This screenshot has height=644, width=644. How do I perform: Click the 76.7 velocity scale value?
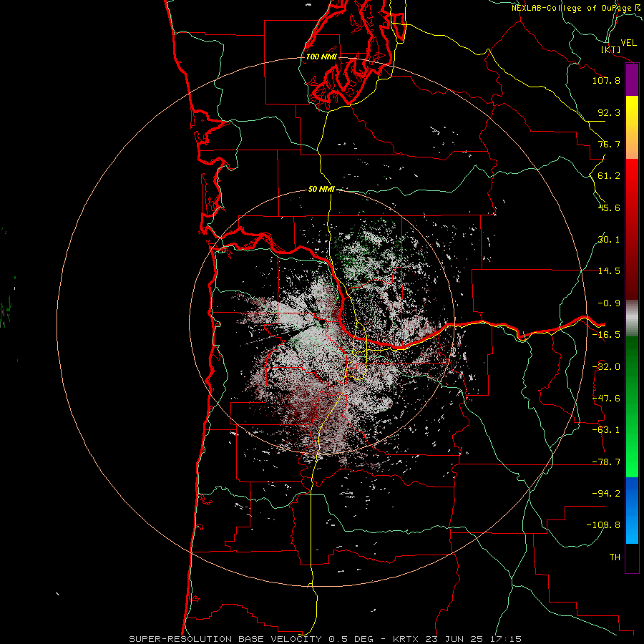click(609, 144)
